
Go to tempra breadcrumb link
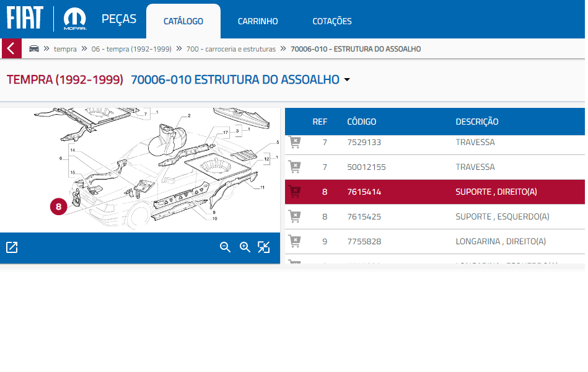[65, 49]
